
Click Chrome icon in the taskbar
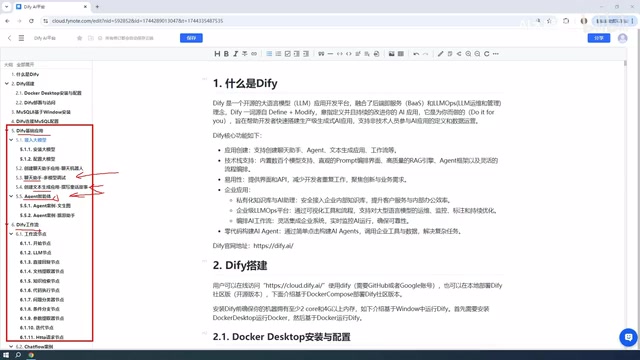pos(31,355)
